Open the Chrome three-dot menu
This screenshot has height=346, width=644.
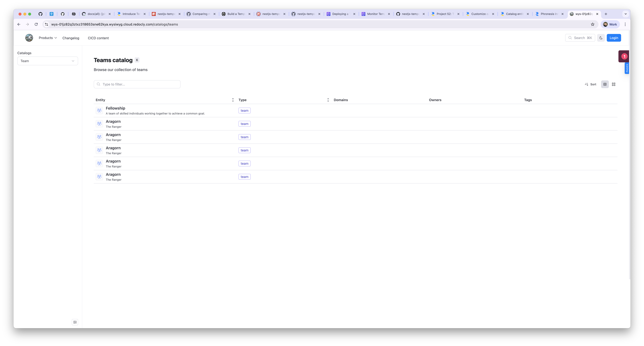tap(625, 24)
